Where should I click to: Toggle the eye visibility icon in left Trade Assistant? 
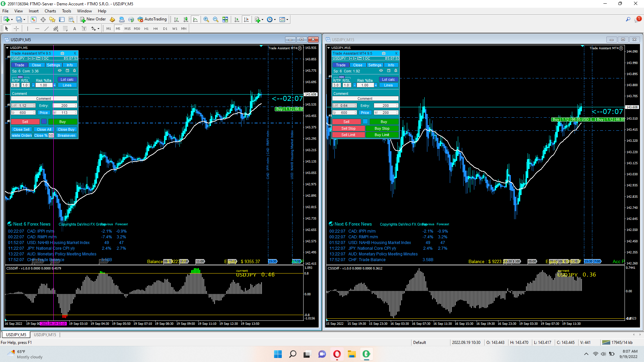[x=60, y=71]
